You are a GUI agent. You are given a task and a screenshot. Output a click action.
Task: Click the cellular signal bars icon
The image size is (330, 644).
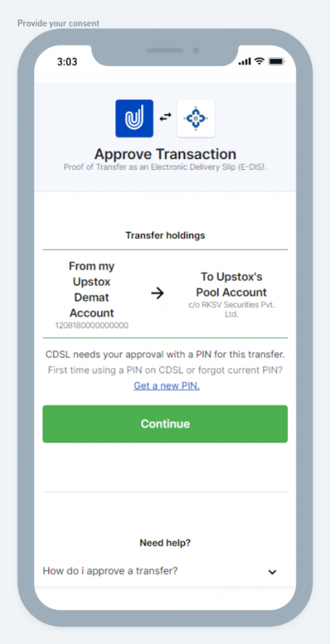(x=244, y=62)
